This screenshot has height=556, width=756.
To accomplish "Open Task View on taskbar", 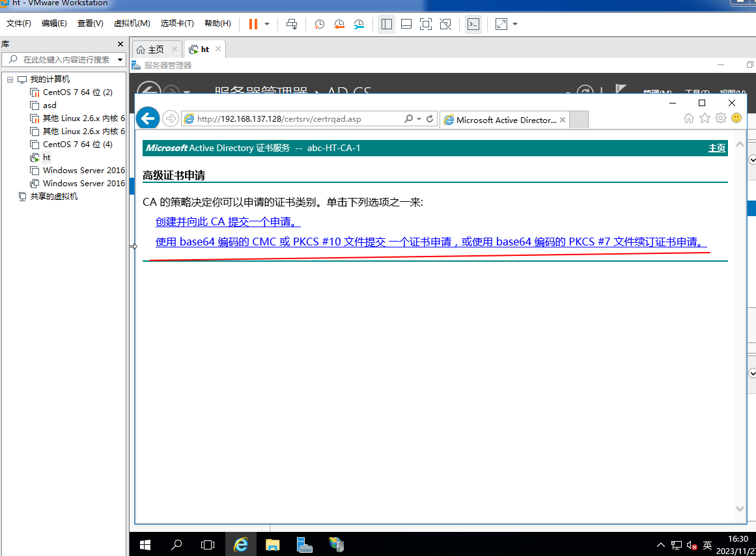I will pyautogui.click(x=208, y=545).
